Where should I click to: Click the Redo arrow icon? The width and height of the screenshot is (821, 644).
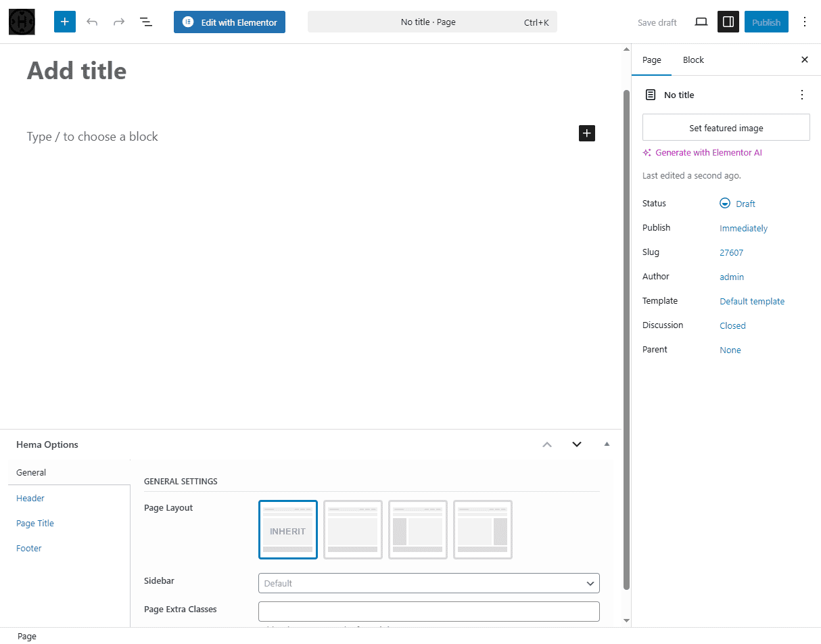[119, 22]
